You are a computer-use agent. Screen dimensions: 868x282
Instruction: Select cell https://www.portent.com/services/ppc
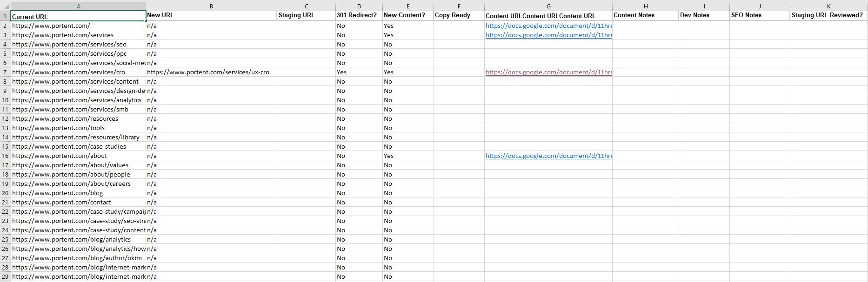coord(78,53)
